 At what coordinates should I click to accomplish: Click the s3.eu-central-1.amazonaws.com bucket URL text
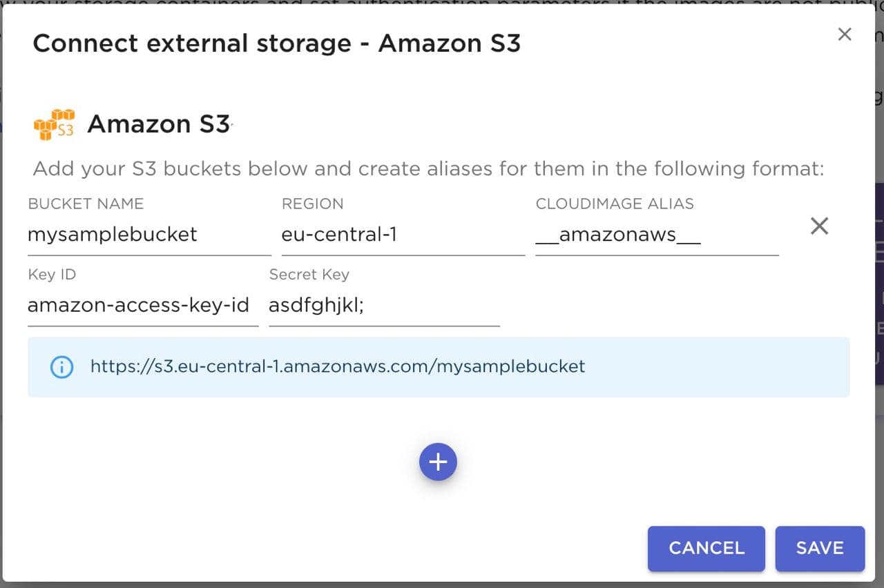click(338, 366)
